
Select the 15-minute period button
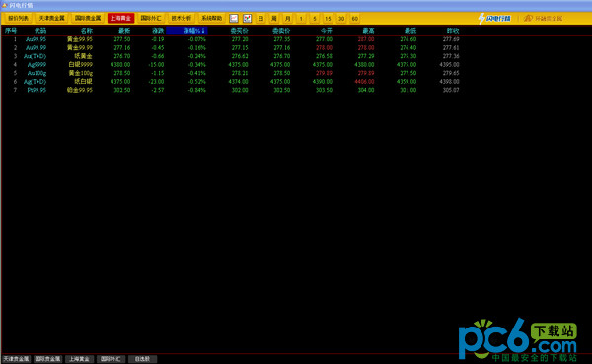328,18
